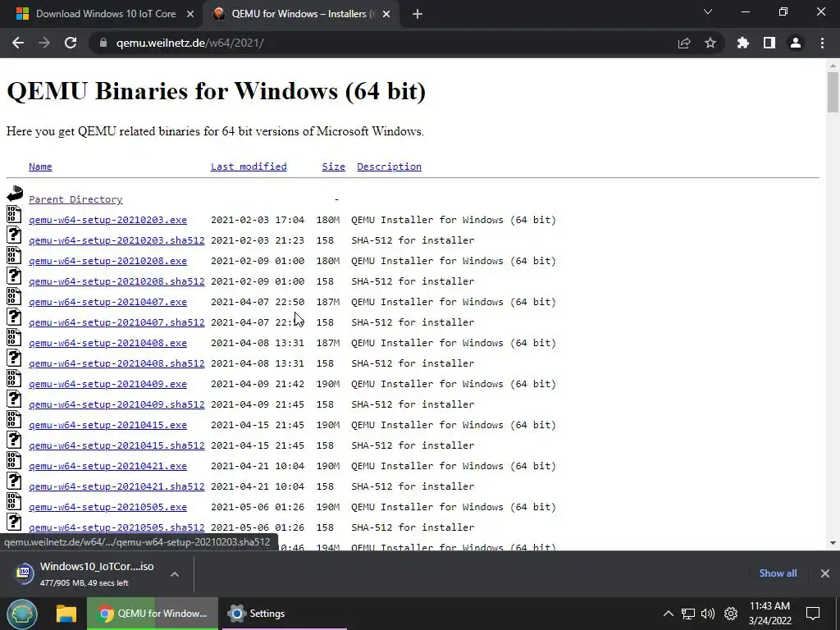
Task: Sort listing by Size column
Action: click(x=333, y=167)
